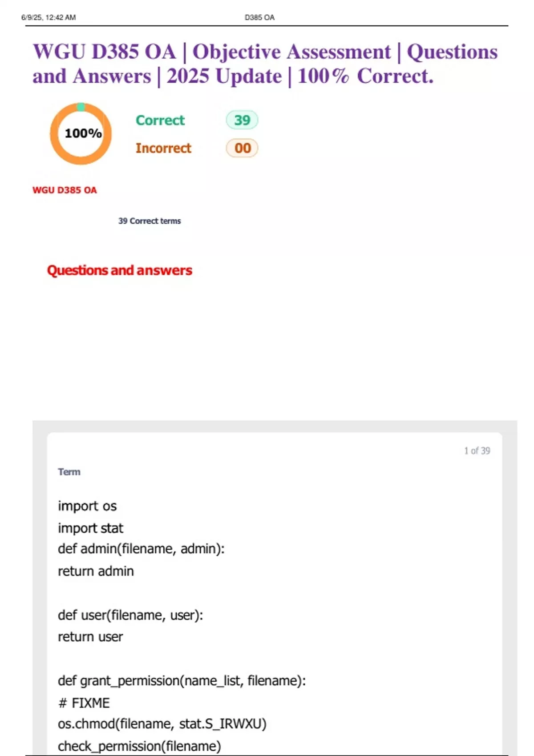Click the def user function line
This screenshot has height=756, width=534.
pyautogui.click(x=130, y=615)
